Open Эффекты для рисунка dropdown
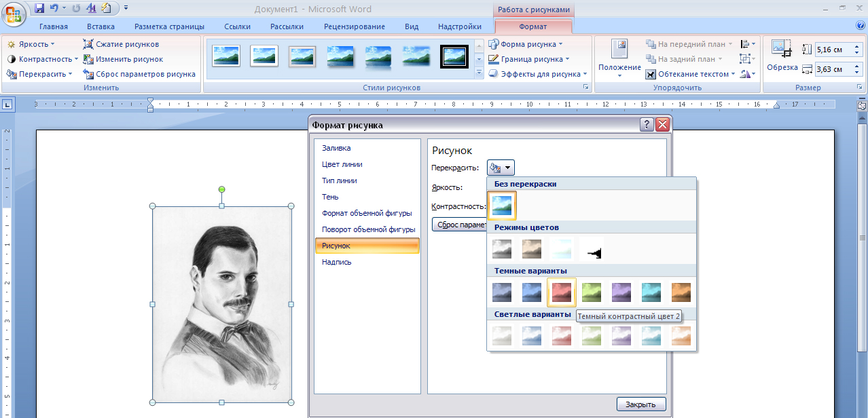This screenshot has width=868, height=418. (x=538, y=74)
